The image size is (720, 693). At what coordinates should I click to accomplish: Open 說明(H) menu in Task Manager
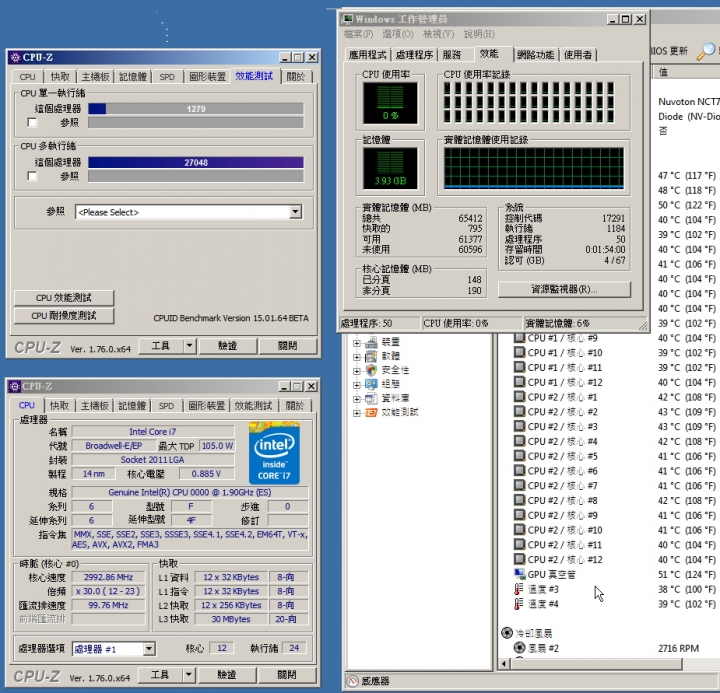tap(479, 34)
